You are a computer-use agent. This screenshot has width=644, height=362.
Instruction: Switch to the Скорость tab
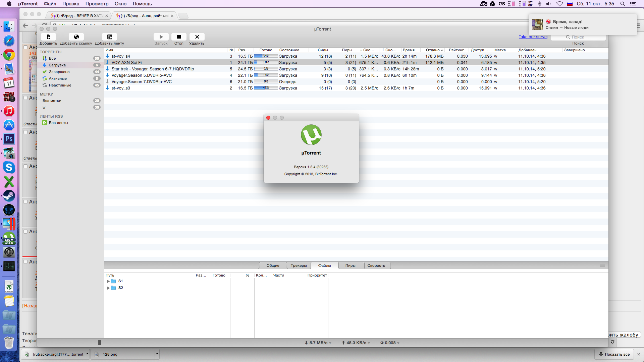coord(376,265)
